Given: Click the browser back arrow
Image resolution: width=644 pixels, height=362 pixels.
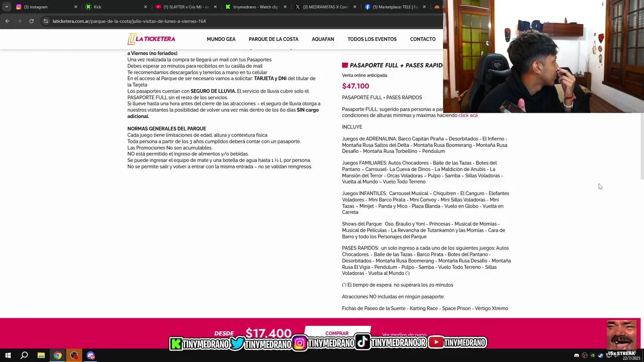Looking at the screenshot, I should click(7, 21).
